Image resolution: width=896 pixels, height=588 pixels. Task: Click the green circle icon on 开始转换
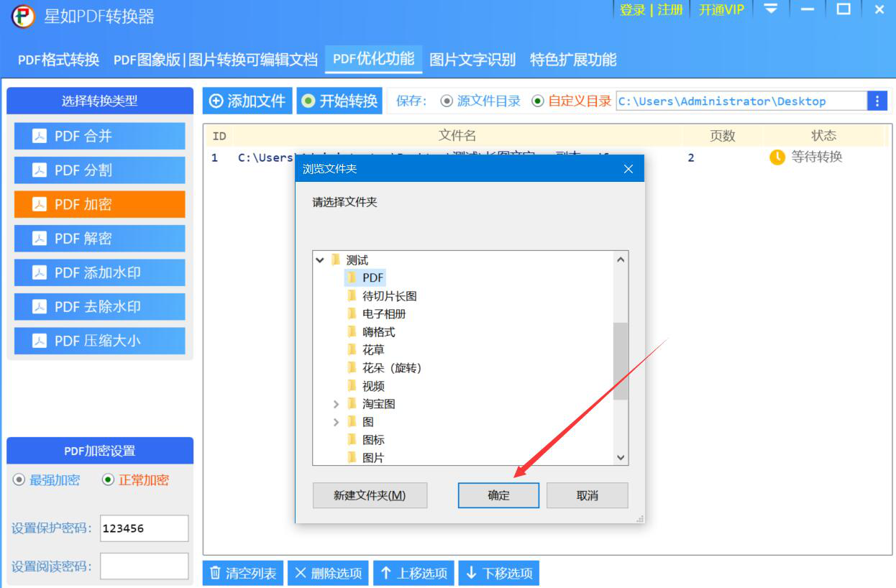point(308,101)
